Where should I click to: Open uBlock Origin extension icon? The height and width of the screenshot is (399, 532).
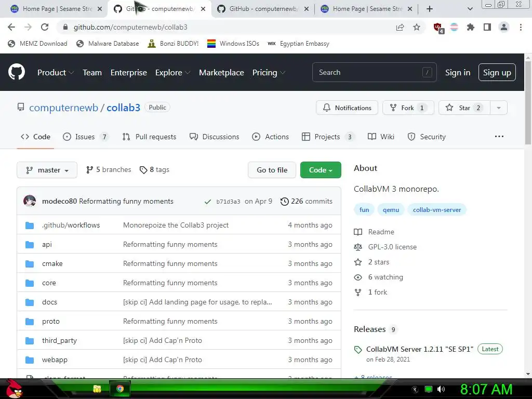[x=438, y=28]
